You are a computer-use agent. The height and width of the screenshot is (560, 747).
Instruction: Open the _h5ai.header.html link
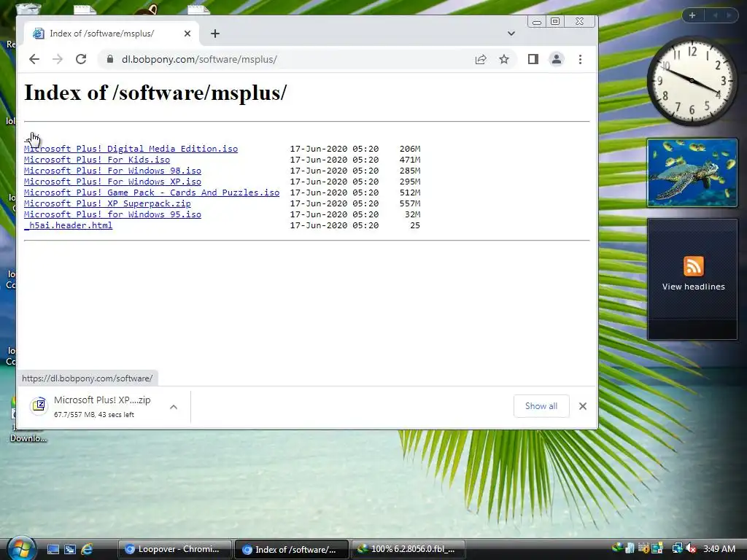tap(68, 225)
